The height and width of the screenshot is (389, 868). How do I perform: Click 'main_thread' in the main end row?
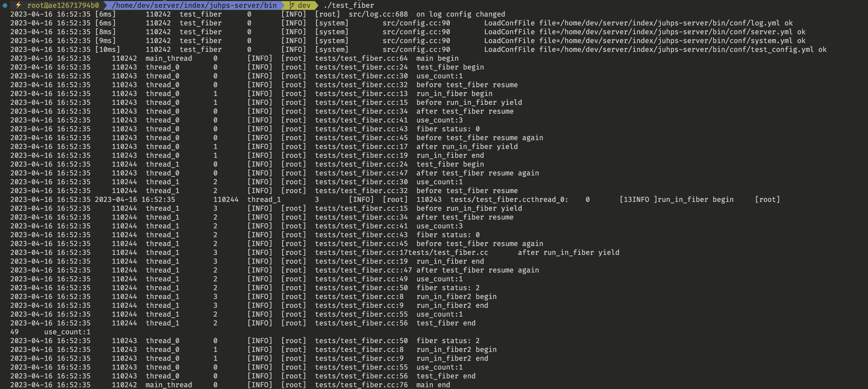(169, 385)
